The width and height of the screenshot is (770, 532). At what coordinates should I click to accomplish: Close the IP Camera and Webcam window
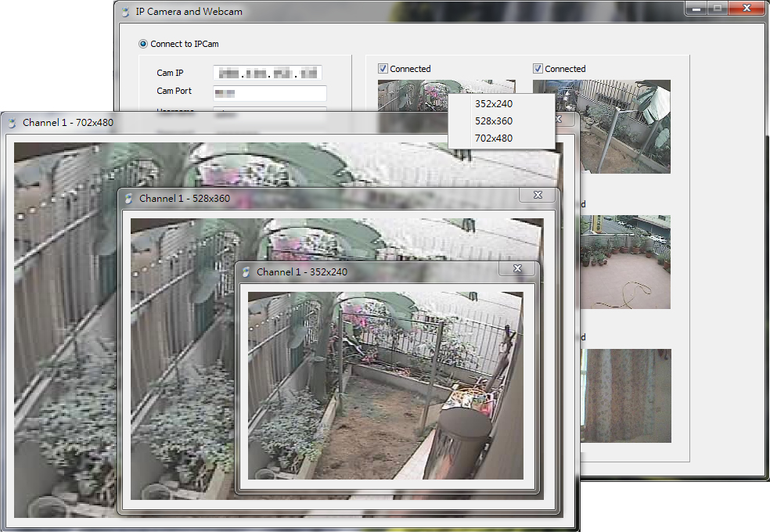pyautogui.click(x=747, y=9)
